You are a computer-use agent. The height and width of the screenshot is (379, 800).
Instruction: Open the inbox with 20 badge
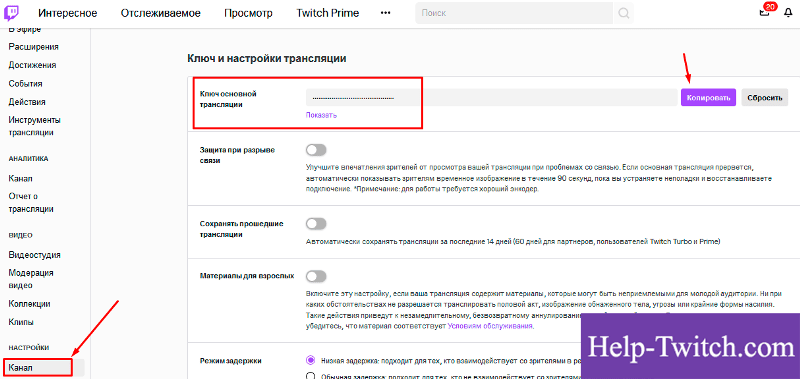tap(765, 11)
